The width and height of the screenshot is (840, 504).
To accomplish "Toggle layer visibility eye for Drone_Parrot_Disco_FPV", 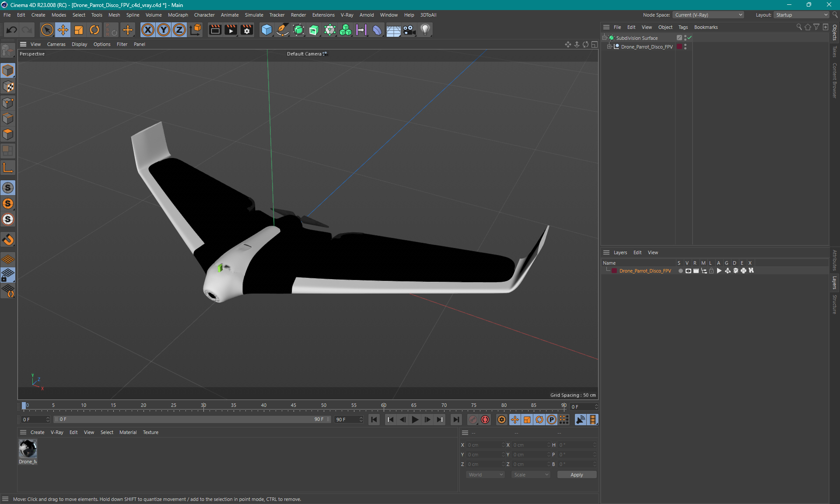I will tap(688, 271).
